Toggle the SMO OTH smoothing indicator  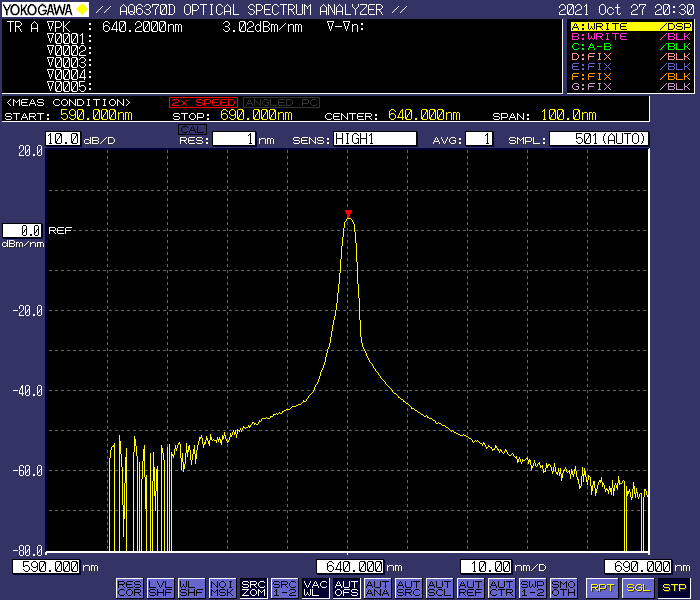(564, 588)
